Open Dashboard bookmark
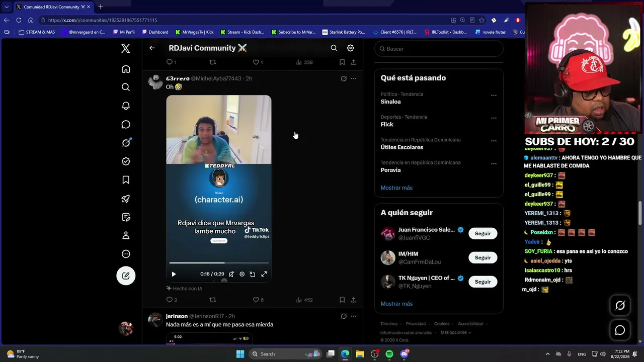 [155, 32]
